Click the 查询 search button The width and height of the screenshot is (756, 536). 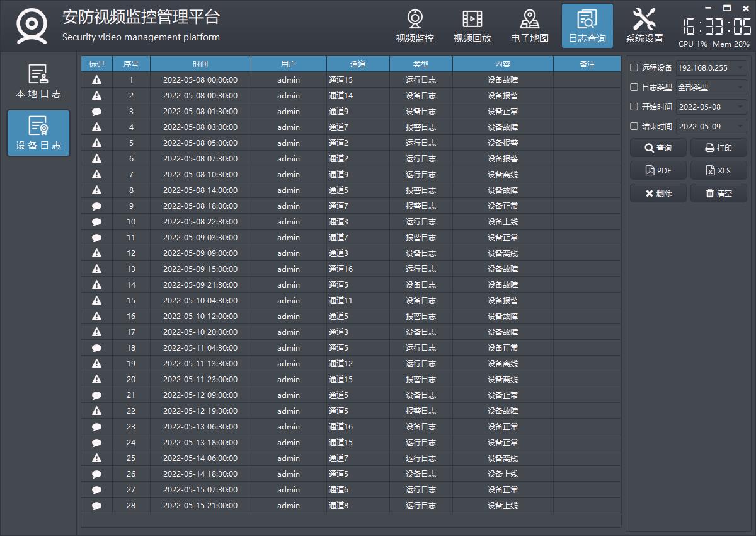[658, 148]
